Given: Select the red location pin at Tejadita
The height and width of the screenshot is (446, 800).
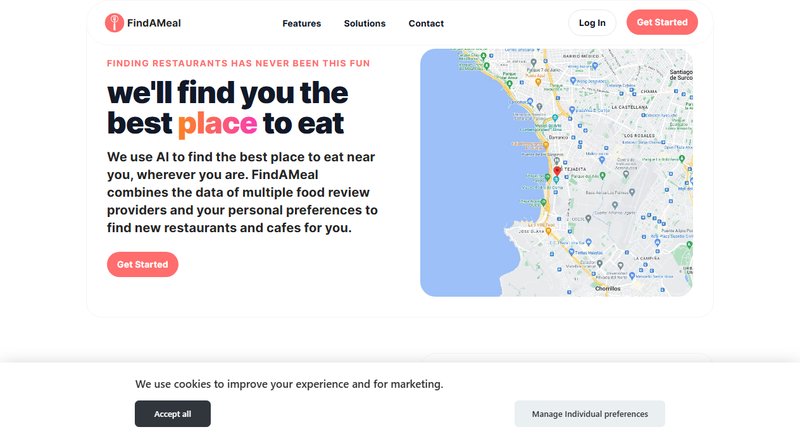Looking at the screenshot, I should (557, 170).
